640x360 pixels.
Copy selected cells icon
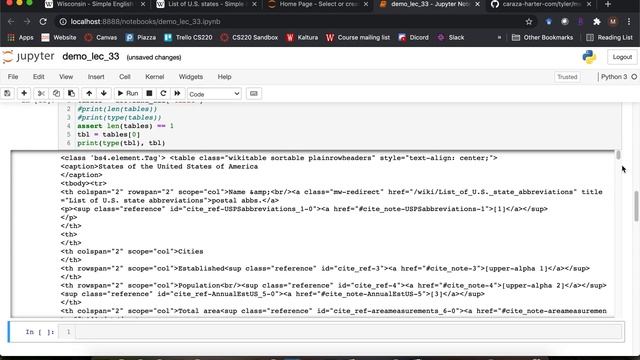(56, 93)
